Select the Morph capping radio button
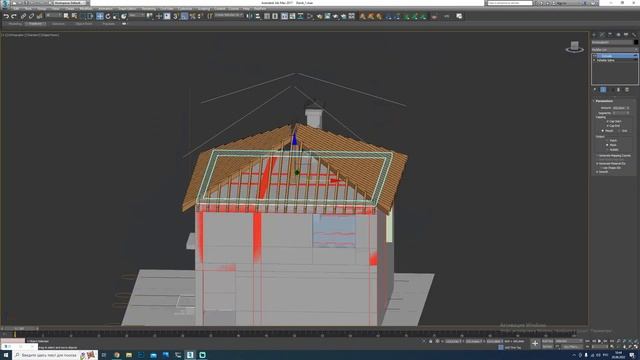 pyautogui.click(x=603, y=131)
